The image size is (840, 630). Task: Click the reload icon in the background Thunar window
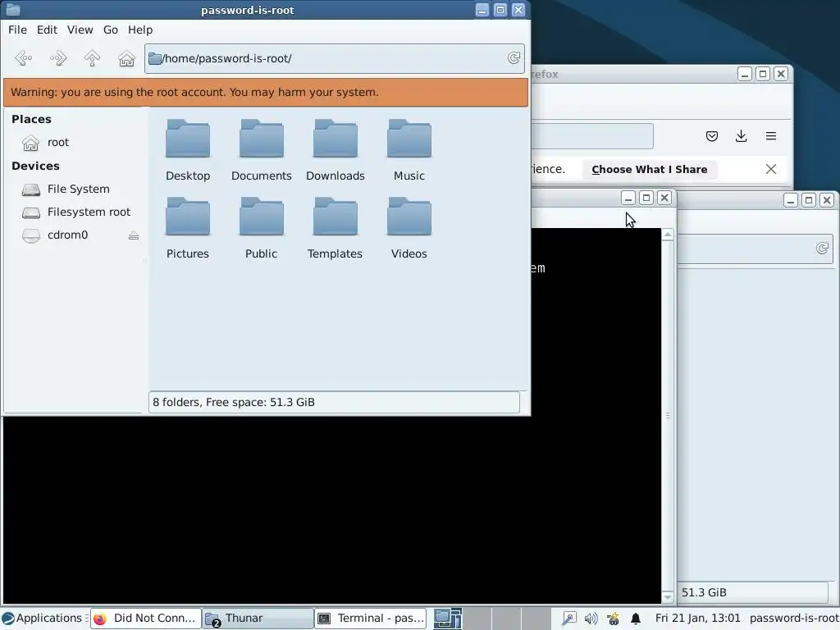pos(822,249)
